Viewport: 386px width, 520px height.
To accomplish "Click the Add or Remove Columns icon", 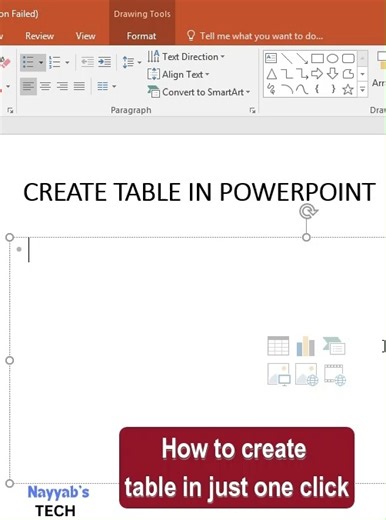I will (103, 87).
